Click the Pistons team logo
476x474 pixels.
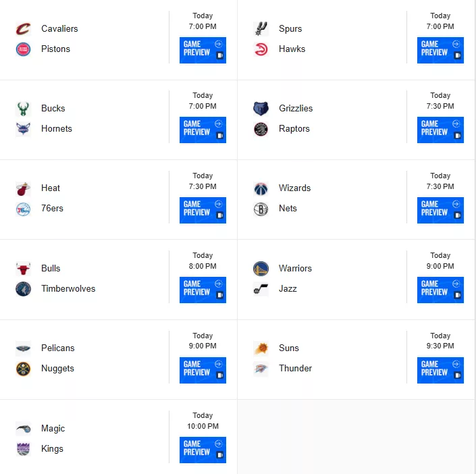pos(23,49)
